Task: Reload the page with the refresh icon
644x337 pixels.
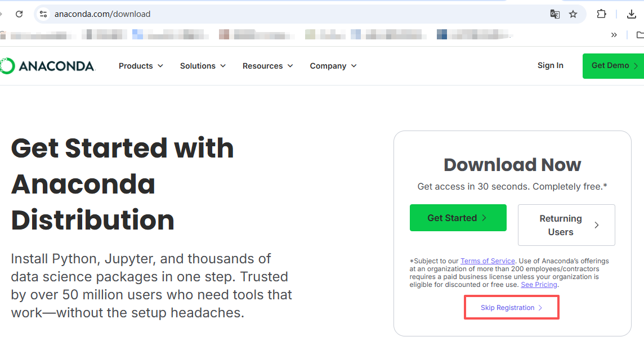Action: click(x=19, y=14)
